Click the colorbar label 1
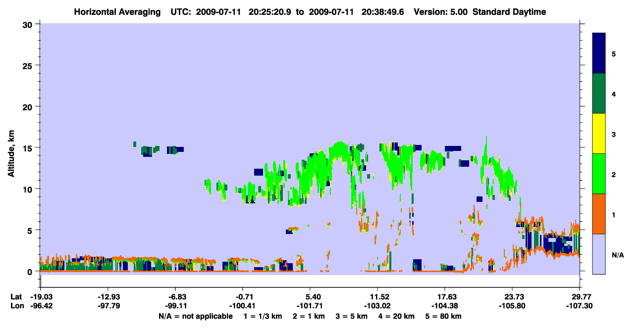Viewport: 644px width, 330px height. (x=613, y=214)
